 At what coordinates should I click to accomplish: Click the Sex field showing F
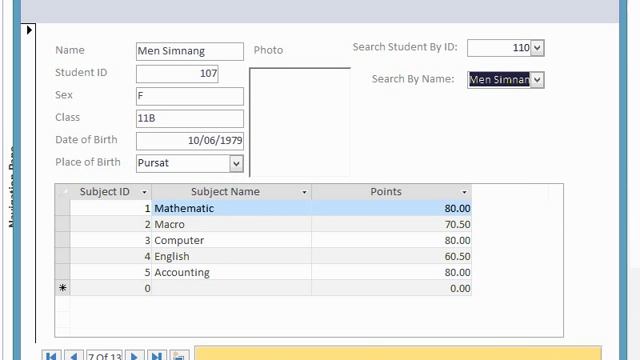pyautogui.click(x=190, y=96)
